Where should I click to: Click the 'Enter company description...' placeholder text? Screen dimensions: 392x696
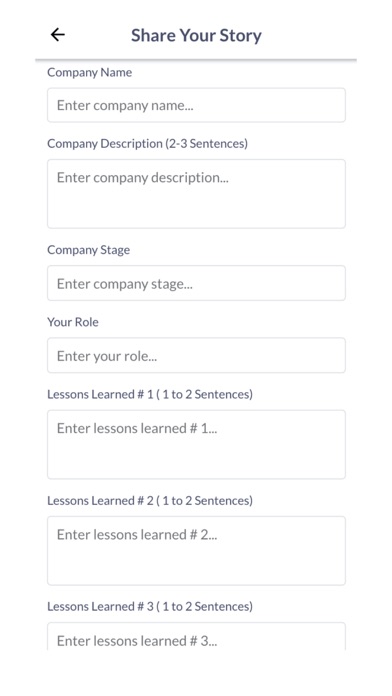click(143, 178)
